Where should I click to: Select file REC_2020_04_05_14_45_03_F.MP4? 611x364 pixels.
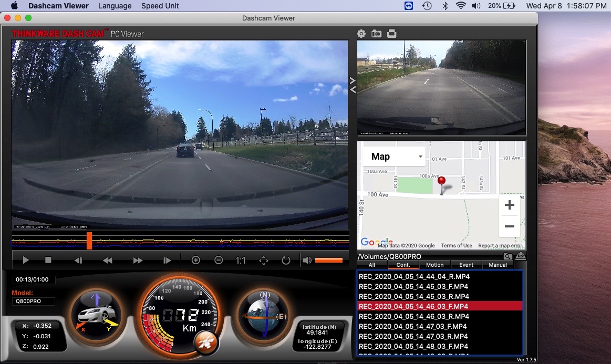(x=440, y=286)
